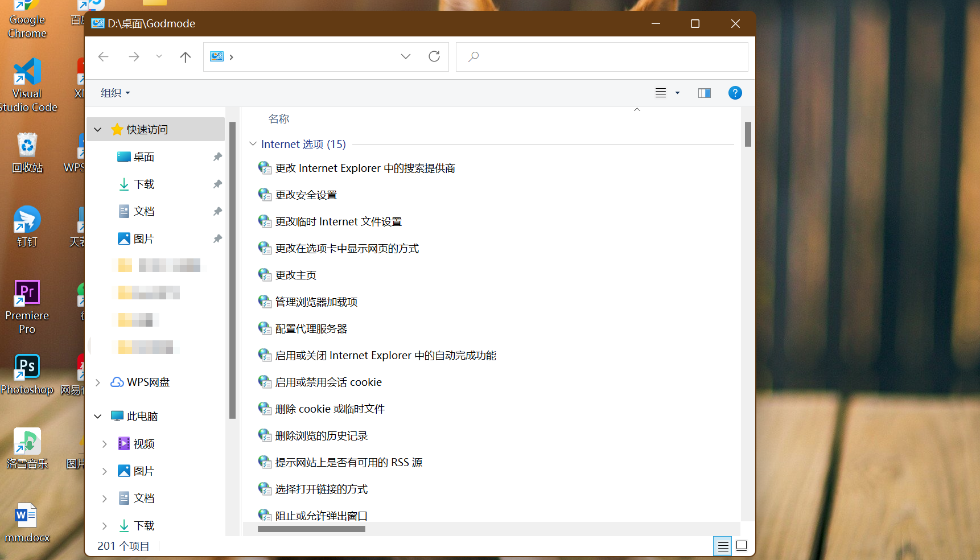Collapse the 此电脑 tree node
Image resolution: width=980 pixels, height=560 pixels.
(97, 416)
